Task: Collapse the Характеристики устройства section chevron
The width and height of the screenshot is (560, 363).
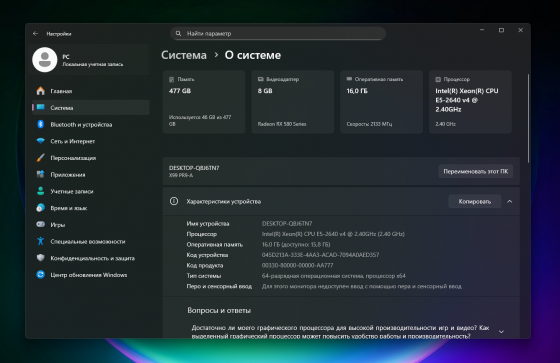Action: pyautogui.click(x=510, y=202)
